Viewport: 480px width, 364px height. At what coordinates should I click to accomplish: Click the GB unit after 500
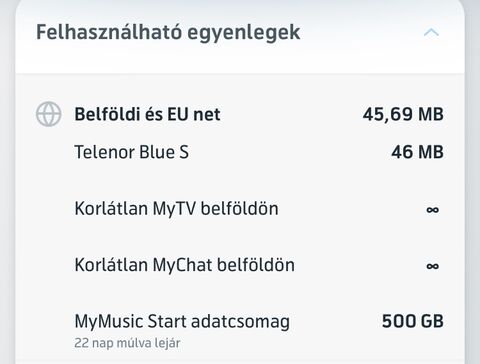pos(432,321)
